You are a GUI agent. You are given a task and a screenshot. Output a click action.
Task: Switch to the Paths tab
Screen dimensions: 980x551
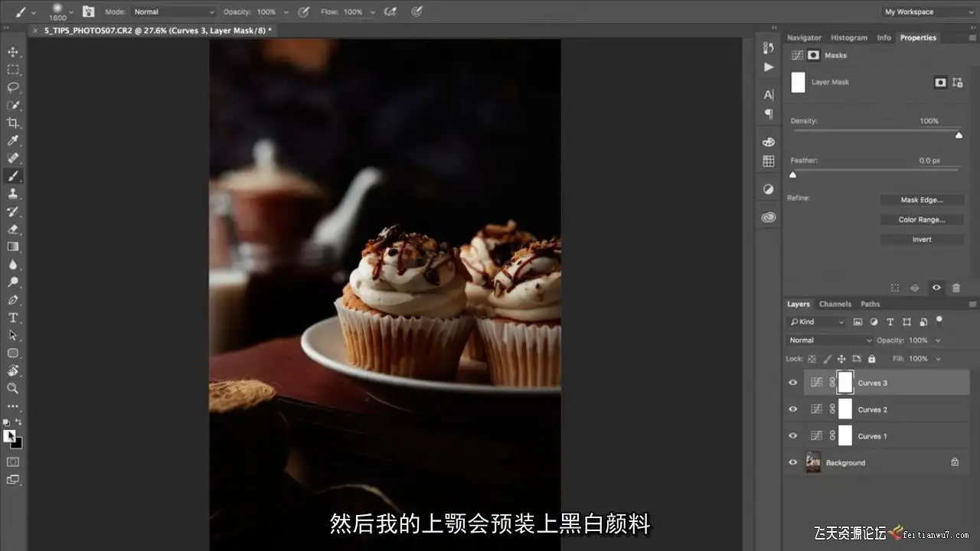point(871,304)
